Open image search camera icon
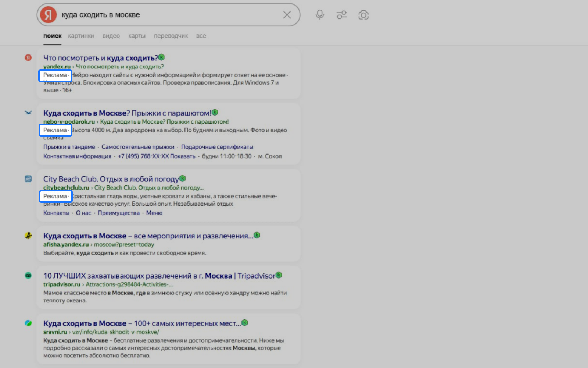 pyautogui.click(x=363, y=15)
